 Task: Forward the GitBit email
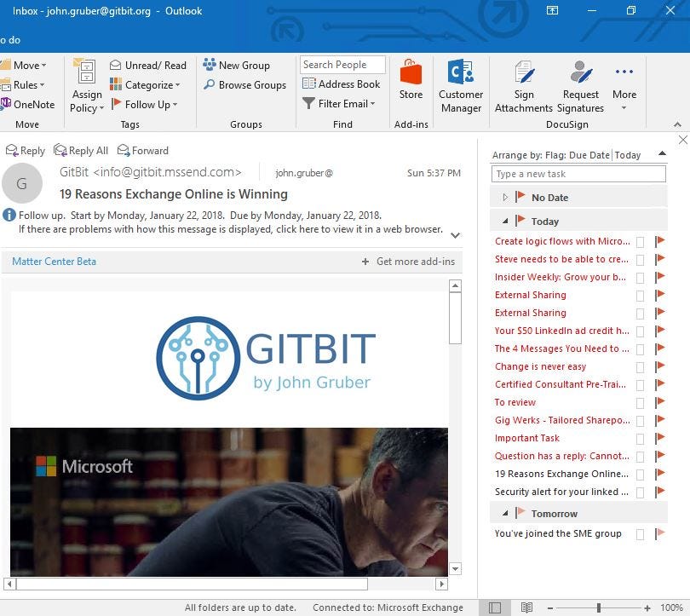pos(142,151)
